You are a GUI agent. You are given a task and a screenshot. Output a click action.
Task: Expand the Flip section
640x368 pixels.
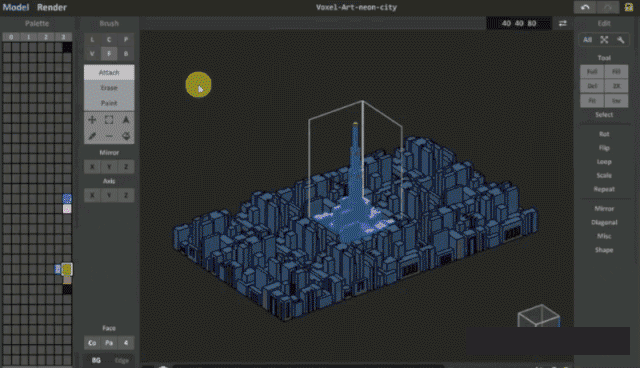pos(604,148)
